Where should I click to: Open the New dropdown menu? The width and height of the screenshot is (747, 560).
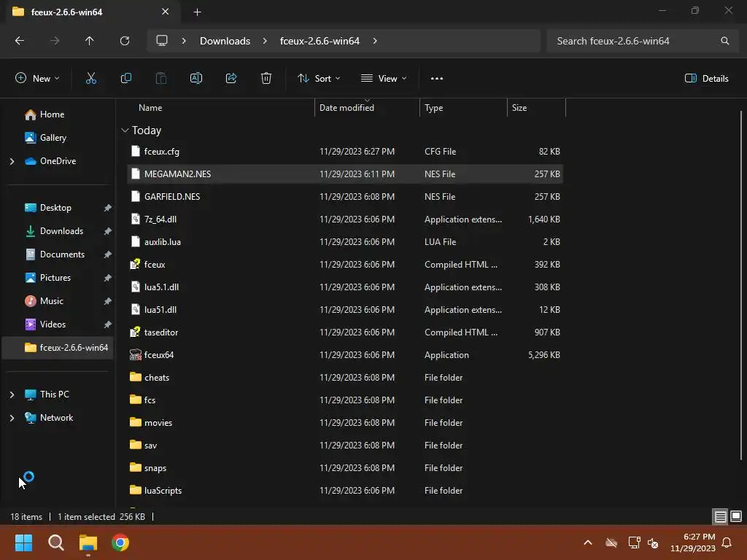click(37, 79)
